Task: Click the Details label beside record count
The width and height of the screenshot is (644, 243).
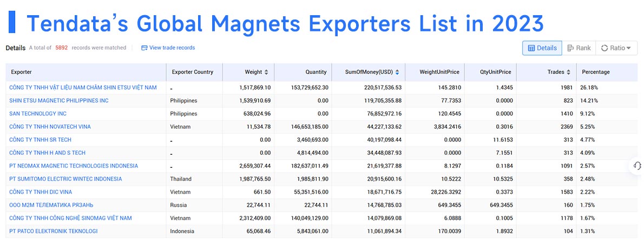Action: pyautogui.click(x=16, y=48)
